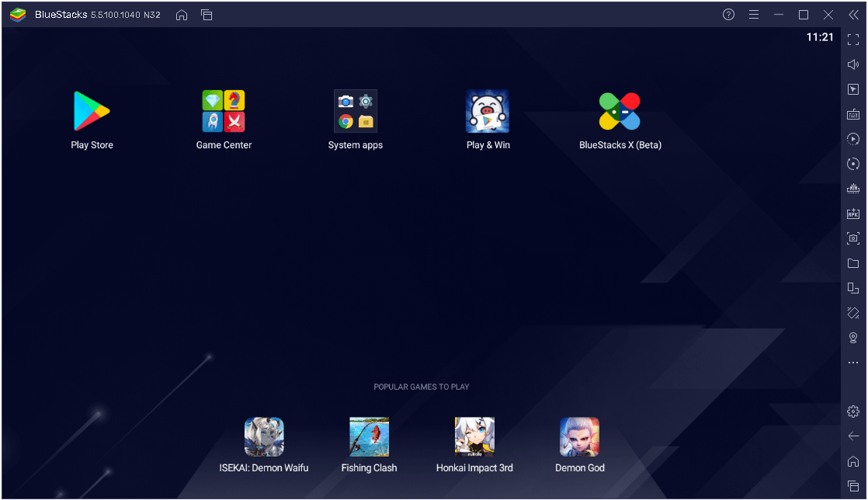This screenshot has width=868, height=500.
Task: Click the volume speaker icon in sidebar
Action: (853, 64)
